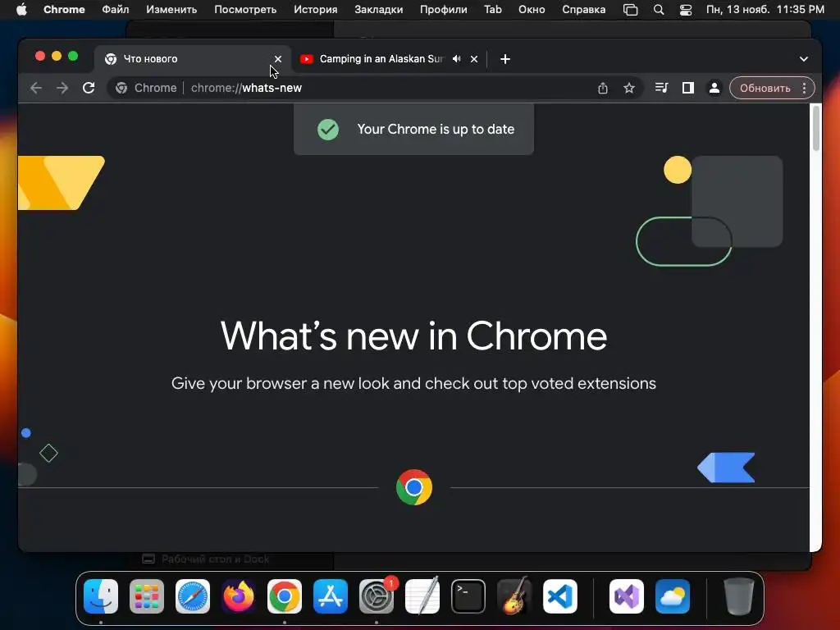The height and width of the screenshot is (630, 840).
Task: Reload the What's New page
Action: (x=89, y=88)
